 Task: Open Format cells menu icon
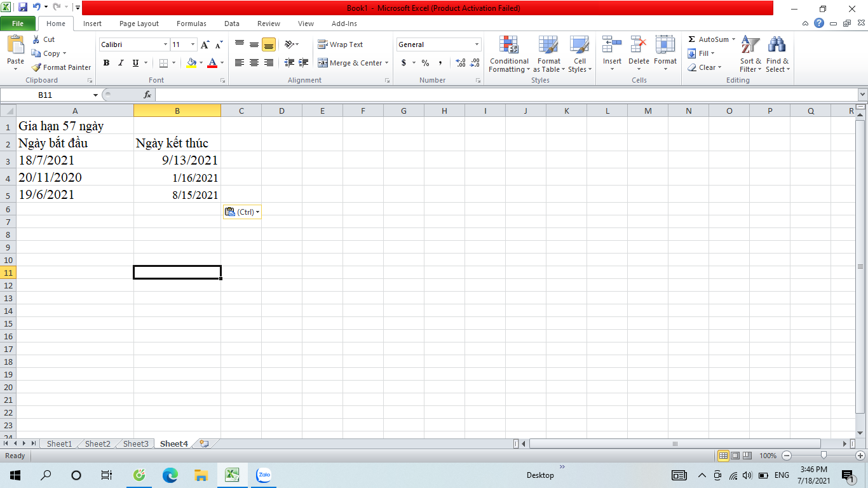click(x=665, y=44)
